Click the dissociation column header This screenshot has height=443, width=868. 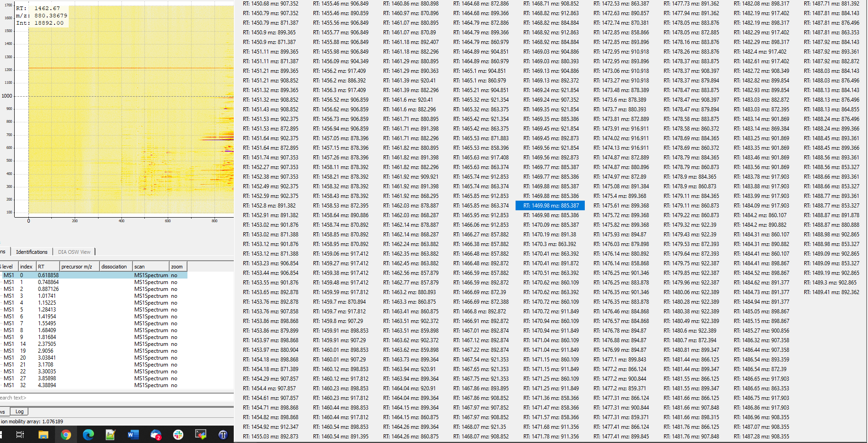point(115,266)
